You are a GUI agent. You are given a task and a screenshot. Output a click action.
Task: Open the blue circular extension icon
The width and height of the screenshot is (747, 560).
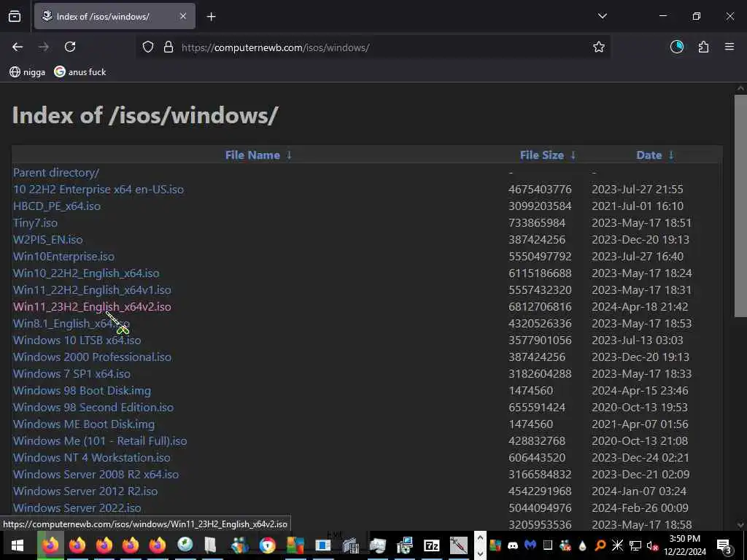[677, 47]
